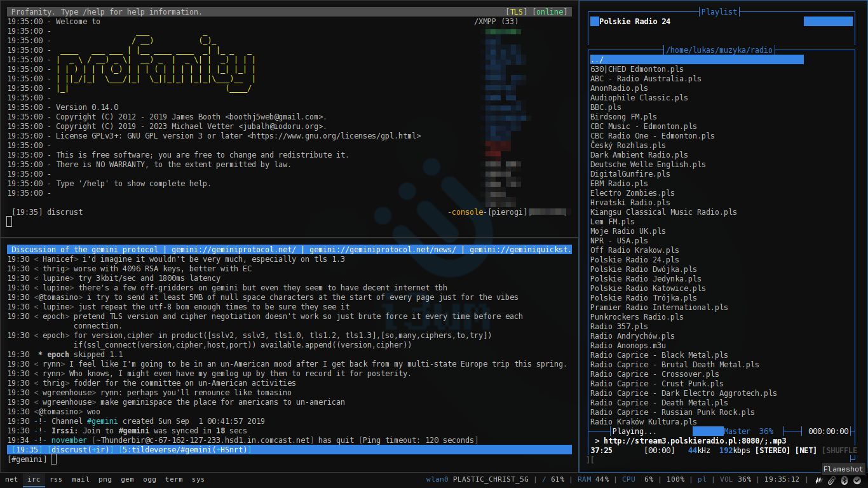Switch to the irc workspace
The height and width of the screenshot is (488, 868).
click(32, 480)
